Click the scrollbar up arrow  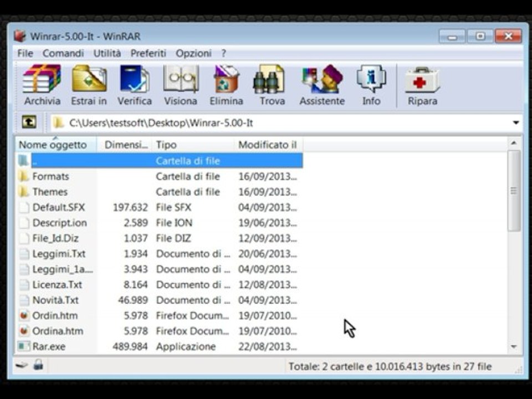tap(514, 143)
